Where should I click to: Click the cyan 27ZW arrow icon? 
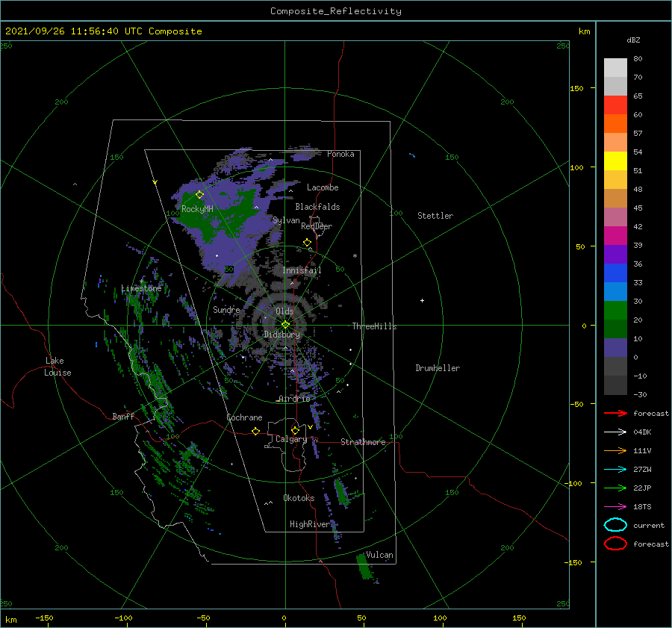[615, 470]
